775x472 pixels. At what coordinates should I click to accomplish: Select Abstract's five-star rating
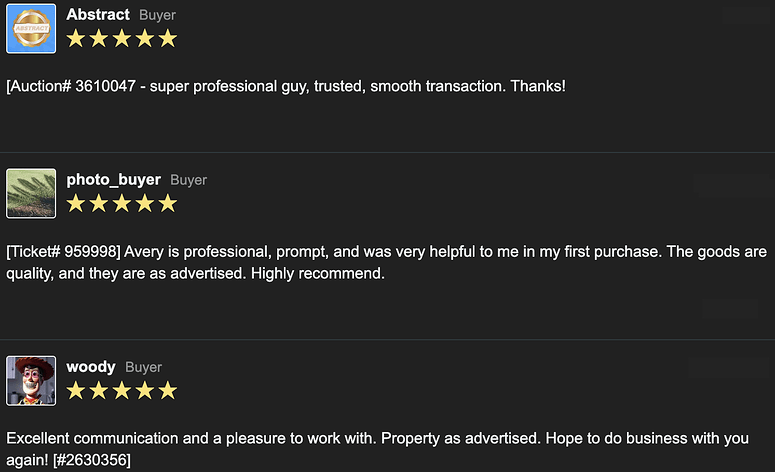pos(122,38)
